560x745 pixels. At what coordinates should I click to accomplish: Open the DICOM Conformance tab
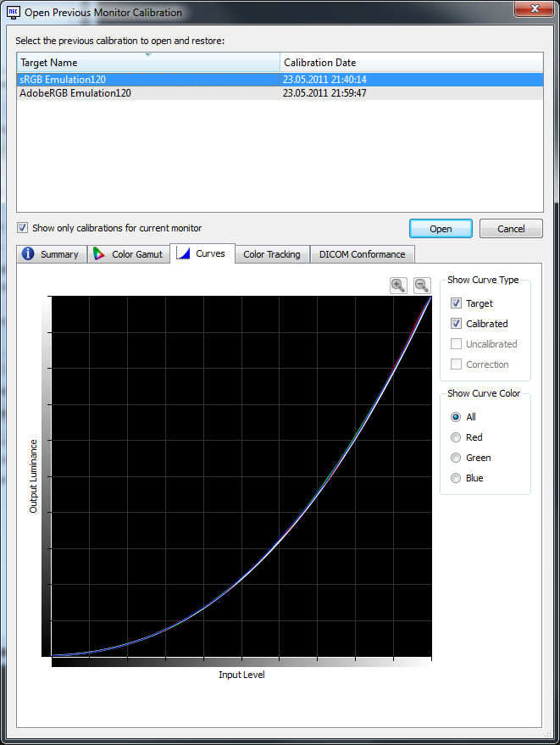click(x=362, y=254)
